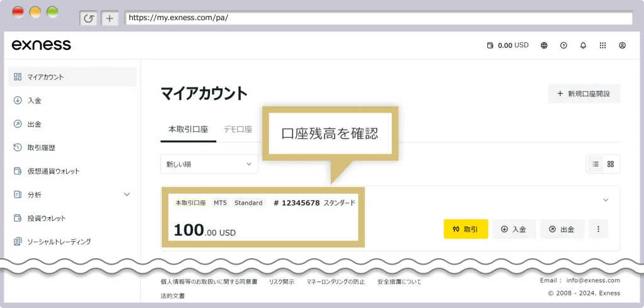Open the マネーロンダリングの防止 link

point(336,282)
